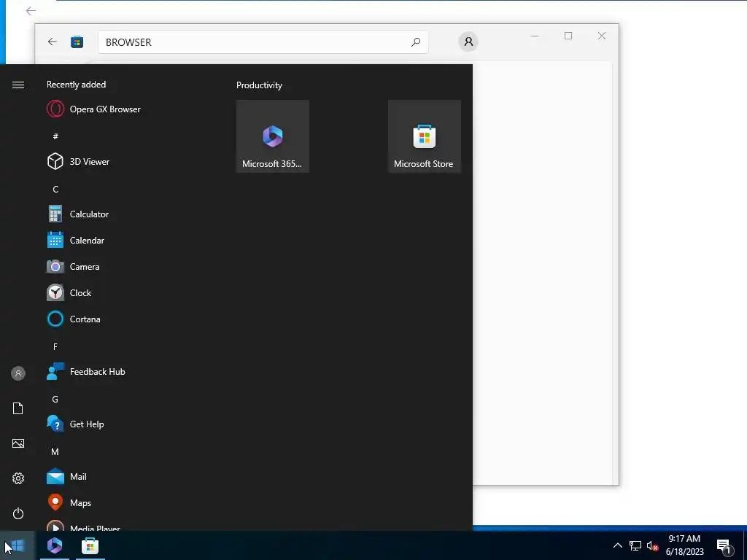This screenshot has height=560, width=747.
Task: Click the muted volume tray icon
Action: pos(652,545)
